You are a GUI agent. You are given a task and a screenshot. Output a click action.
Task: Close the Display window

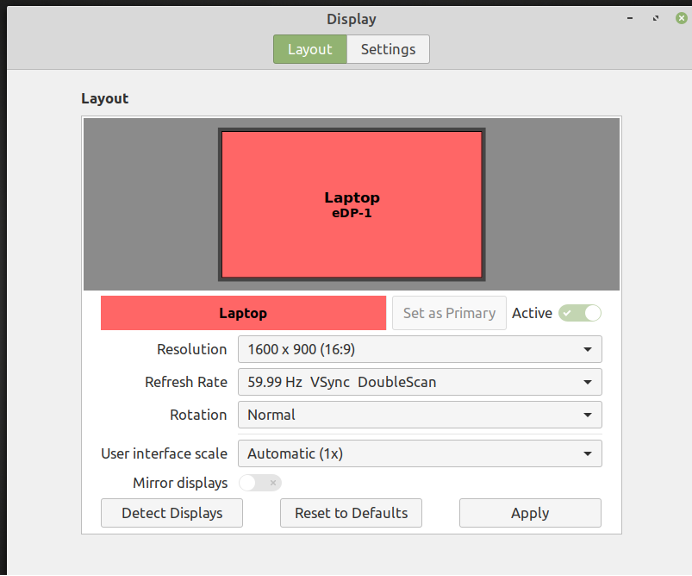[682, 18]
